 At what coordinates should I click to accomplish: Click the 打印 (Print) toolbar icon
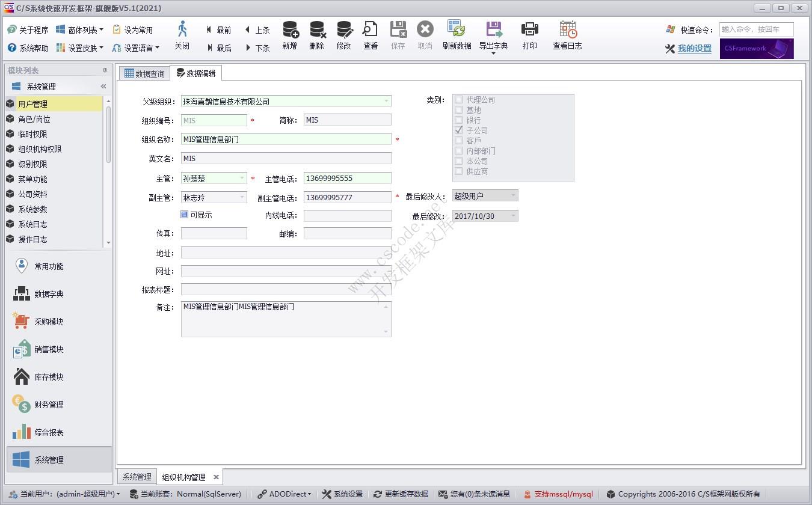pyautogui.click(x=529, y=35)
